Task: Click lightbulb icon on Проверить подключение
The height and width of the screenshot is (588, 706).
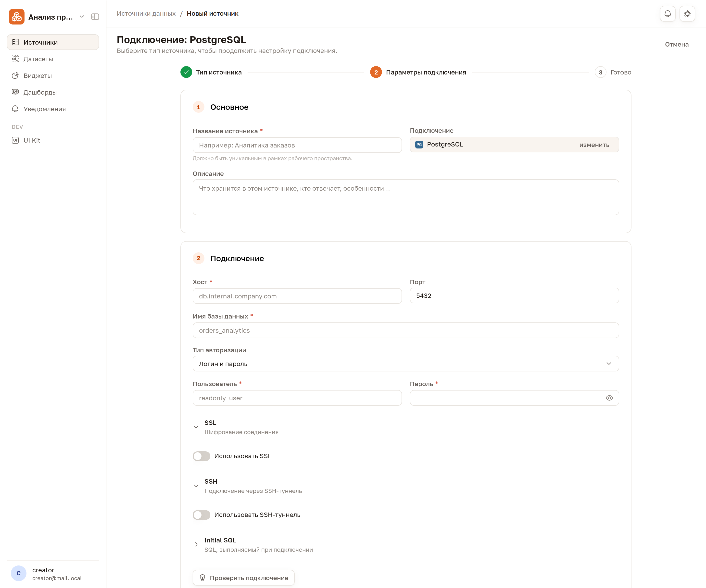Action: tap(202, 578)
